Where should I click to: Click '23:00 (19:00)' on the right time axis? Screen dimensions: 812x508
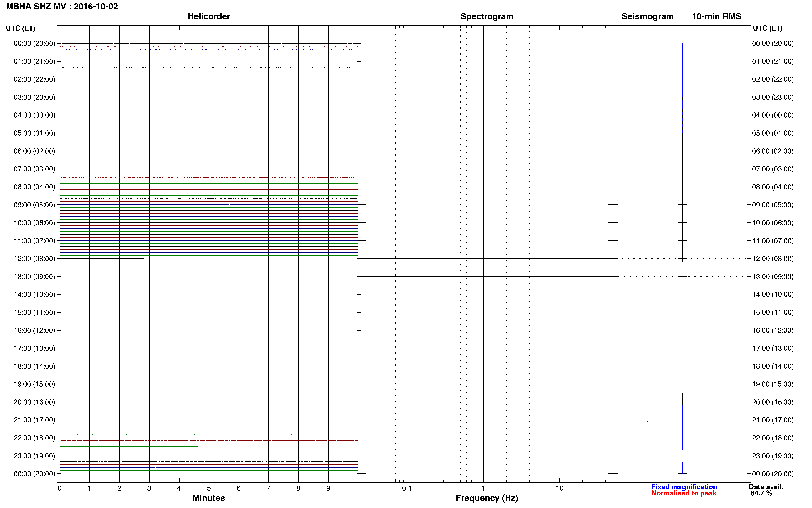[x=773, y=456]
